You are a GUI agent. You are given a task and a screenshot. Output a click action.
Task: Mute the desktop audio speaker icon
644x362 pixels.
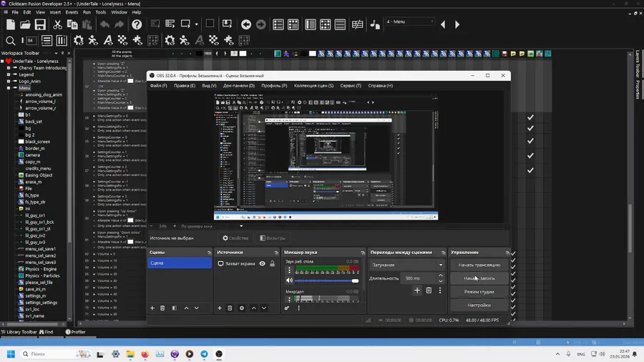[289, 280]
